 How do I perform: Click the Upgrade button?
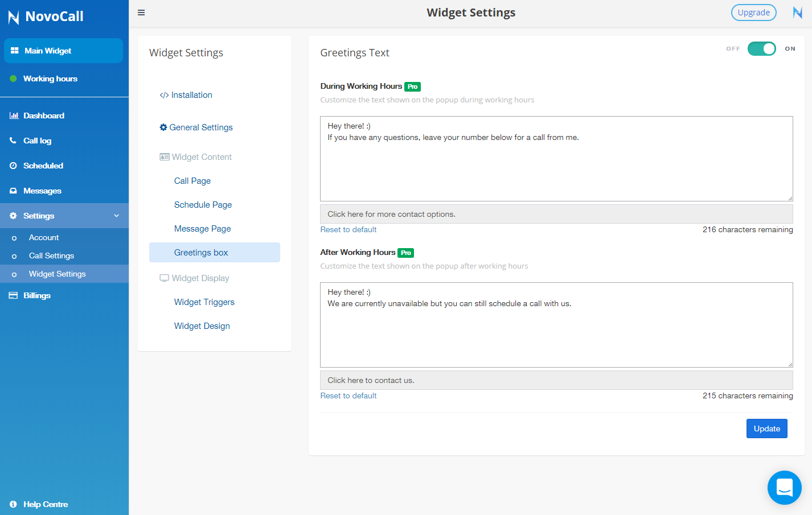(753, 13)
